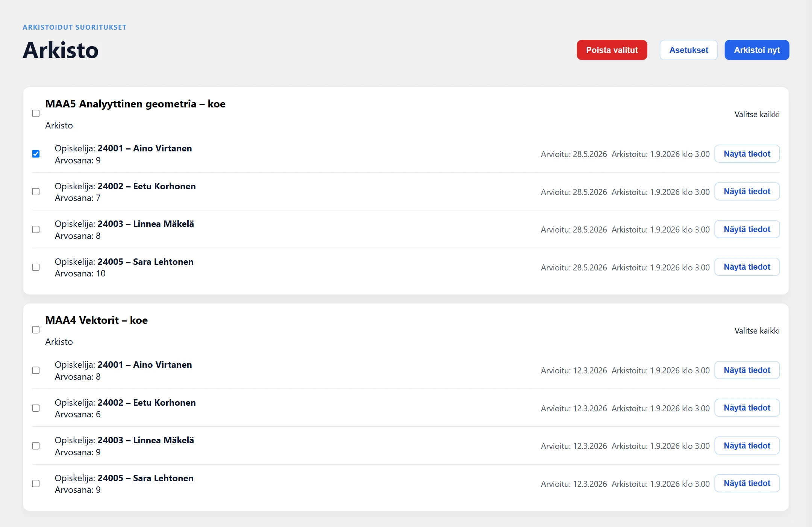The height and width of the screenshot is (527, 812).
Task: Show details for Aino Virtanen MAA5 grade 9
Action: pyautogui.click(x=747, y=154)
